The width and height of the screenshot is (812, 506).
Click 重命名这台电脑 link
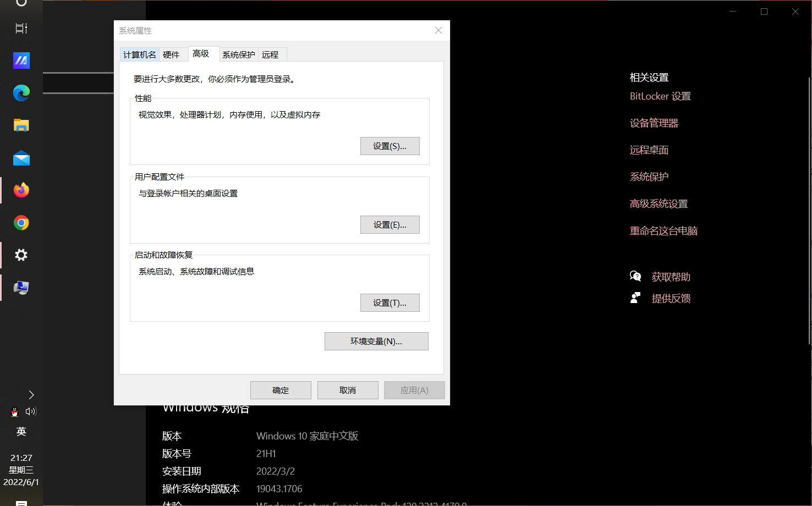tap(663, 231)
